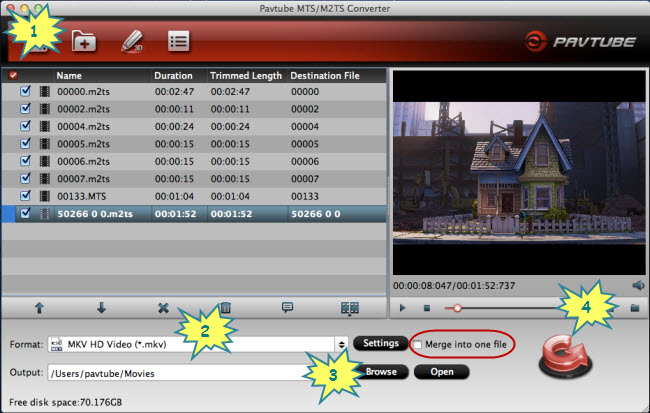Select the 50266 0 0.m2ts file name
The image size is (650, 413).
(x=95, y=214)
